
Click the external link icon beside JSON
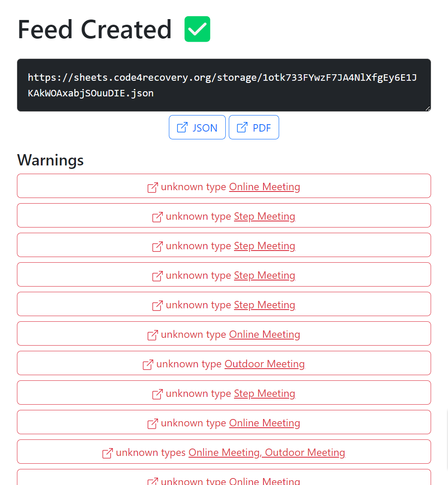tap(183, 128)
